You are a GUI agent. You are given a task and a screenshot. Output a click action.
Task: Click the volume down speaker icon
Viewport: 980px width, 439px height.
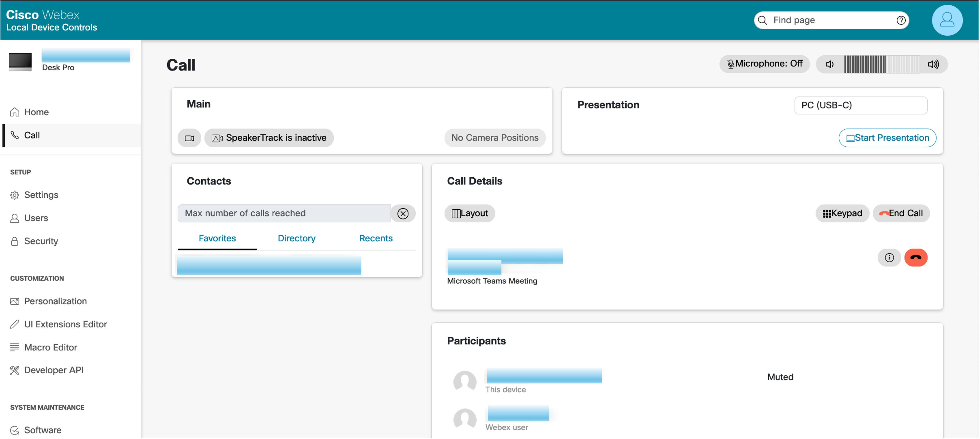pos(830,64)
